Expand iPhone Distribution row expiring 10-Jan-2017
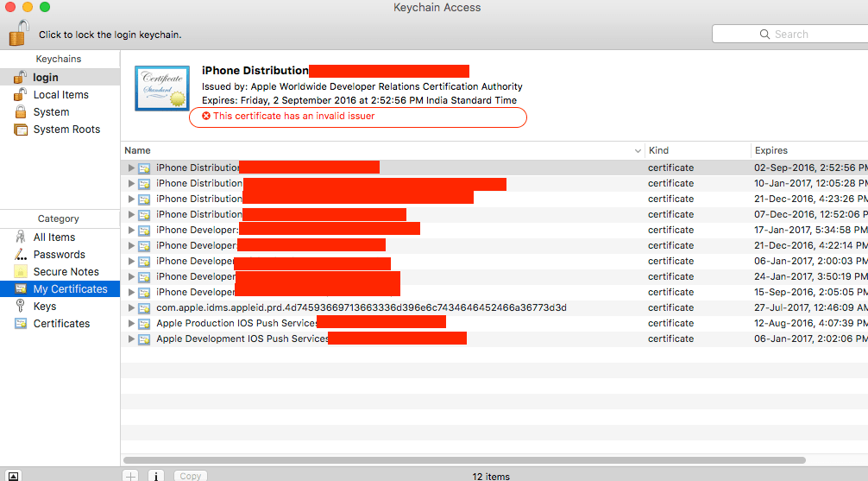The height and width of the screenshot is (481, 868). 131,183
